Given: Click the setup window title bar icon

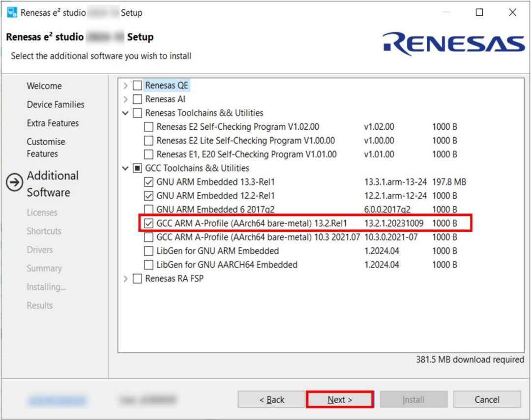Looking at the screenshot, I should tap(12, 13).
